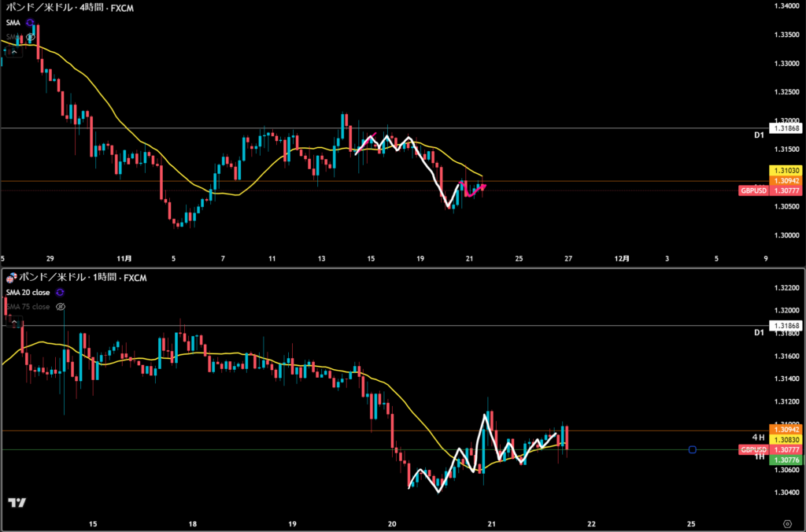Collapse the indicator legend in the 4-hour chart
This screenshot has height=532, width=806.
pyautogui.click(x=13, y=51)
